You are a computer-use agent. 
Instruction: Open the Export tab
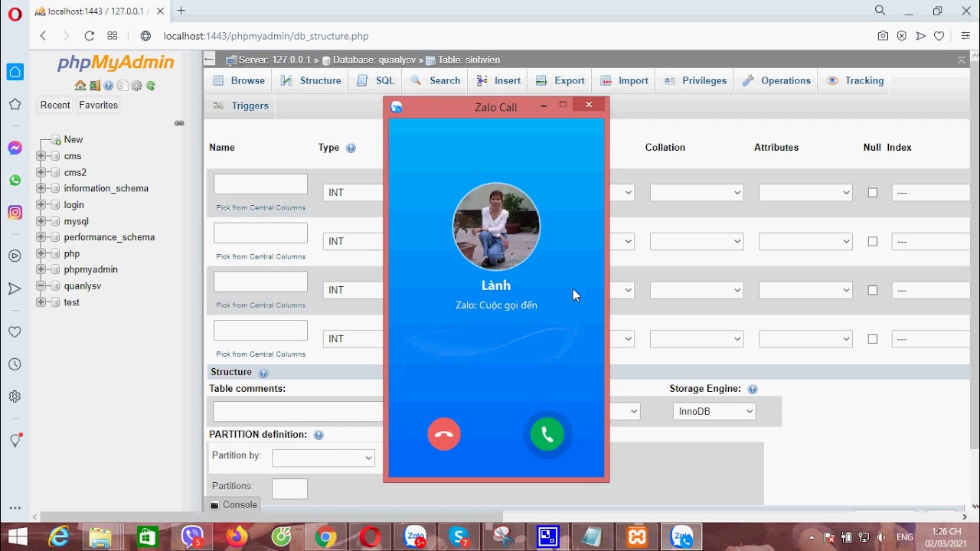click(560, 80)
